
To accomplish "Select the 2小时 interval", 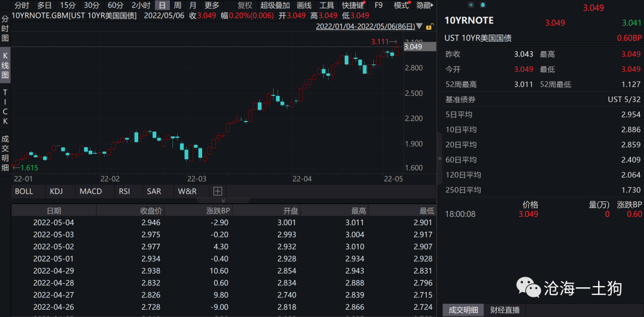I will click(x=141, y=6).
